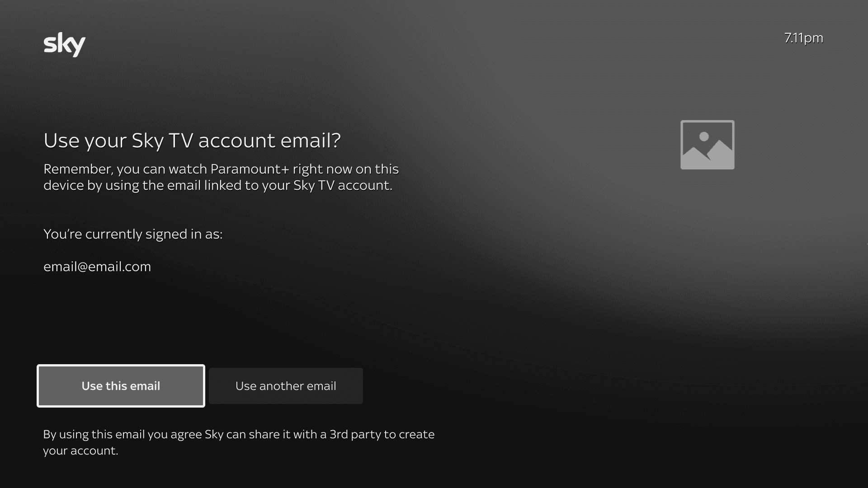This screenshot has height=488, width=868.
Task: Click the word Paramount+ in the reminder text
Action: (249, 169)
